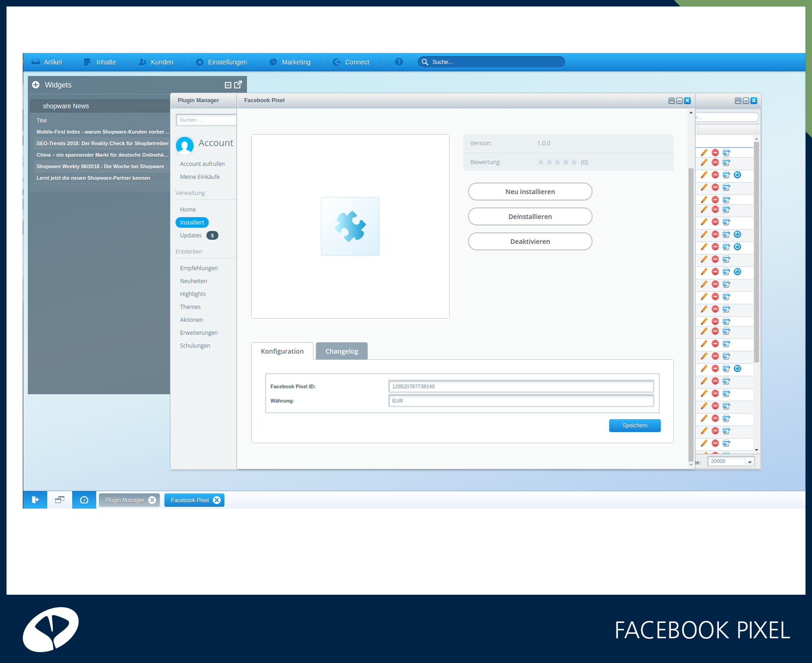Image resolution: width=812 pixels, height=663 pixels.
Task: Click the reinstall icon in top list row
Action: (726, 153)
